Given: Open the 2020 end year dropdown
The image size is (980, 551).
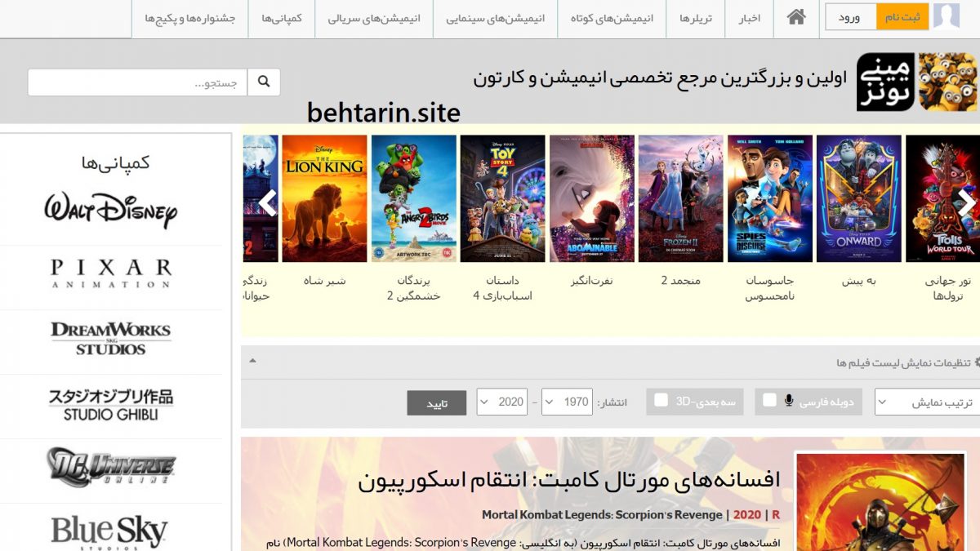Looking at the screenshot, I should pos(501,402).
